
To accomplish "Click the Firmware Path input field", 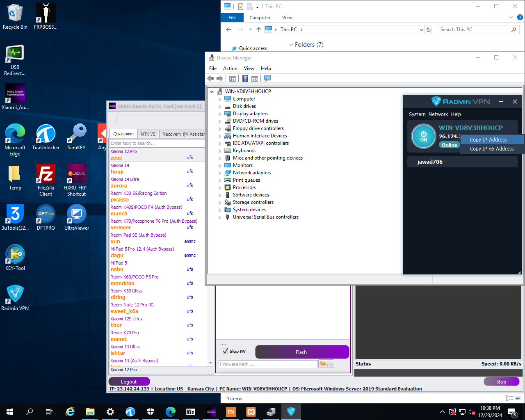I will (x=268, y=364).
